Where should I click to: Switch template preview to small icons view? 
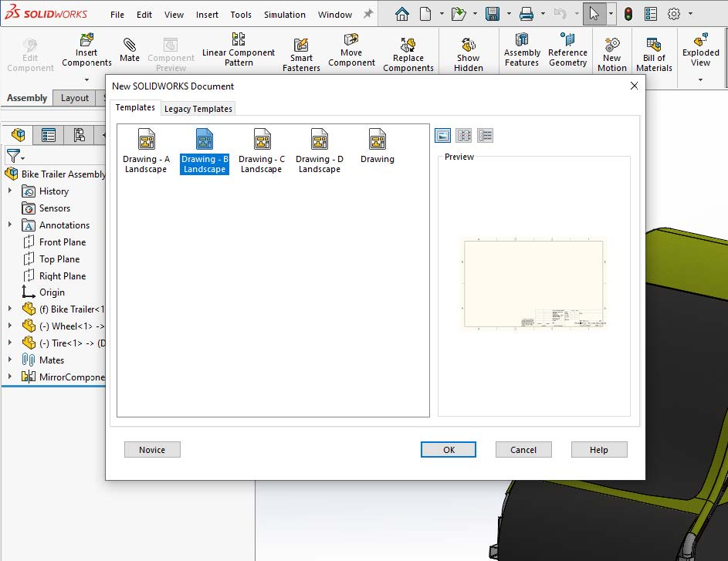tap(464, 135)
